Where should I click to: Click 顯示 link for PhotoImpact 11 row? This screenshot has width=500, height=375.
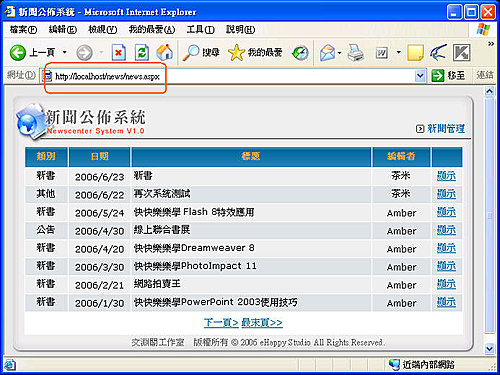[x=446, y=266]
